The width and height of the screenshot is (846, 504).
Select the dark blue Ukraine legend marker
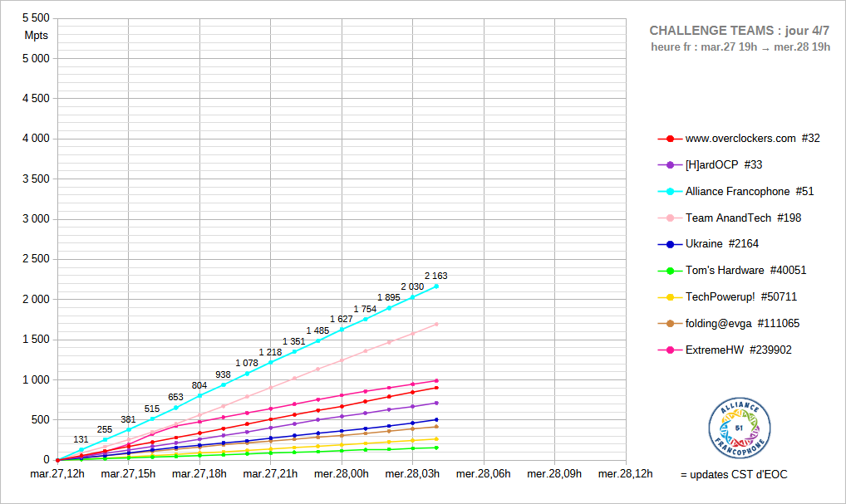(670, 244)
